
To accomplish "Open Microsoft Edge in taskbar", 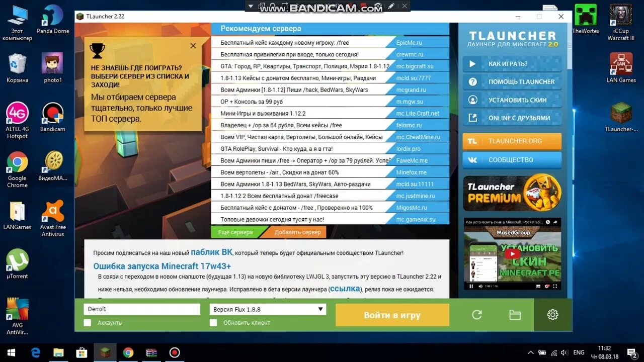I will [35, 352].
